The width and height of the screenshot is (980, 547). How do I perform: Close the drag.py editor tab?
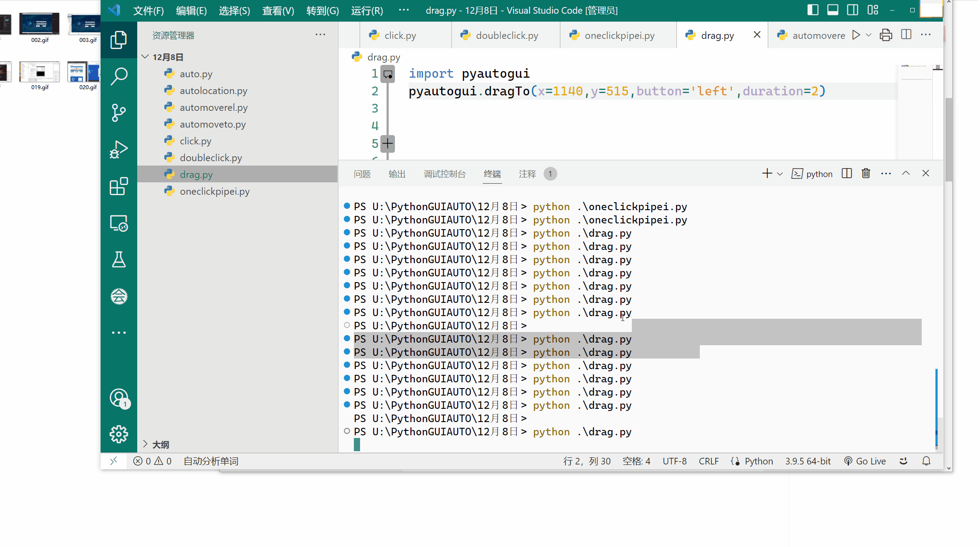(757, 34)
